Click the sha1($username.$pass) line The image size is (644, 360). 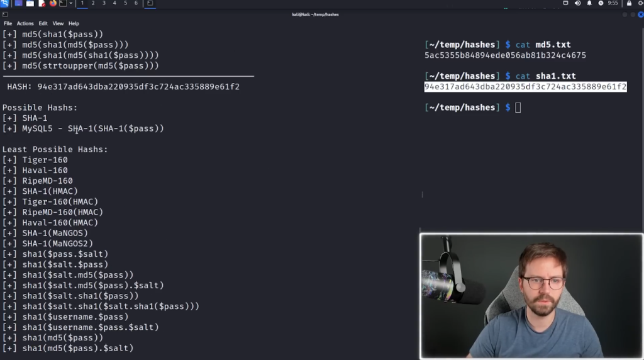coord(65,317)
